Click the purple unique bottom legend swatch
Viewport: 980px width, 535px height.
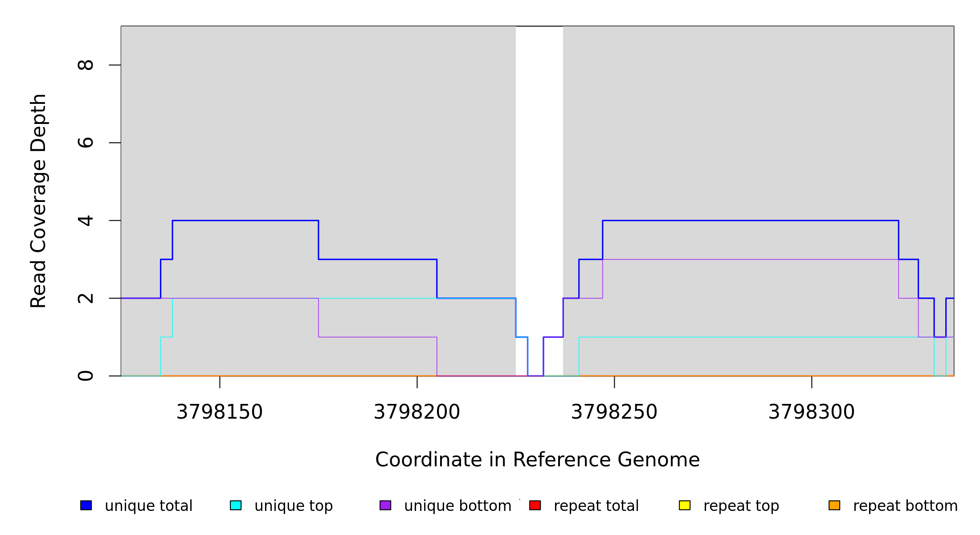[x=385, y=505]
